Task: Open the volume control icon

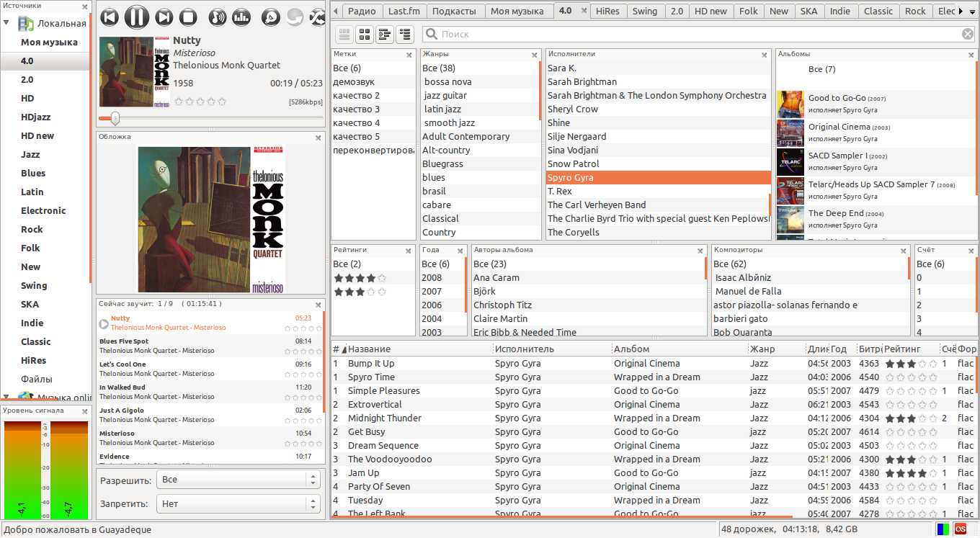Action: [x=217, y=17]
